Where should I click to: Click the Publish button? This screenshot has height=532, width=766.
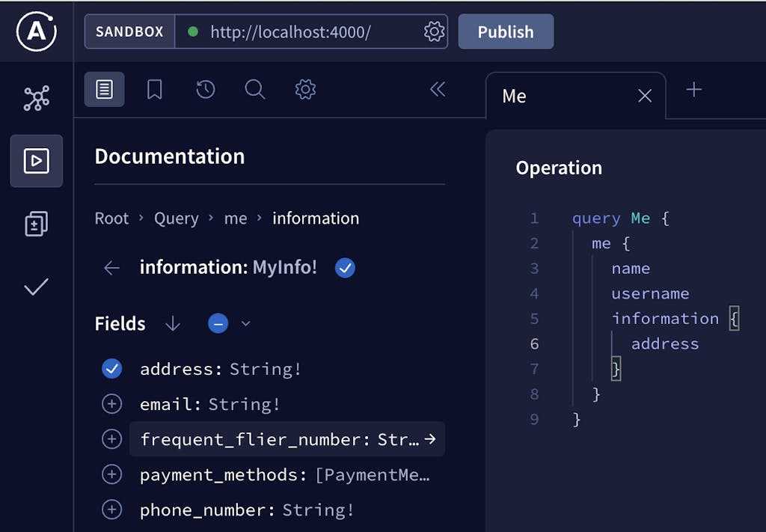(506, 31)
